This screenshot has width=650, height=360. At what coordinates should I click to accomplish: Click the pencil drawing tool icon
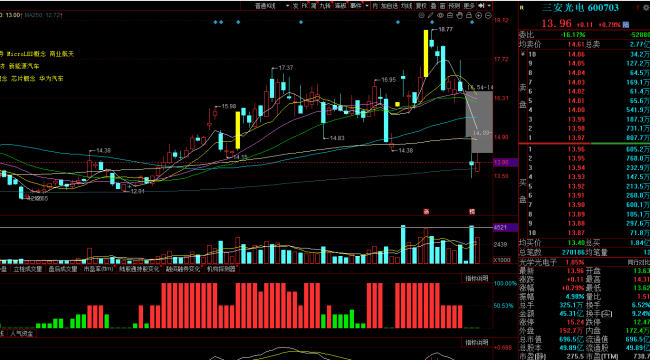point(431,15)
